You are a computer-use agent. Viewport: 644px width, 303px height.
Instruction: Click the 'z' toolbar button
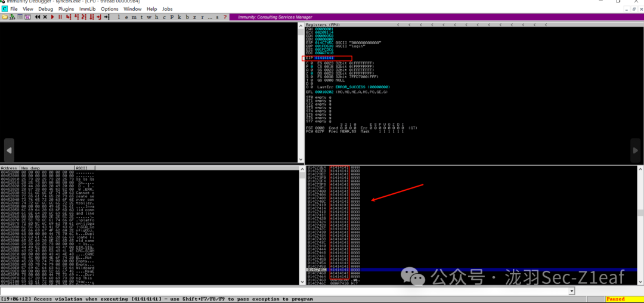click(x=194, y=17)
